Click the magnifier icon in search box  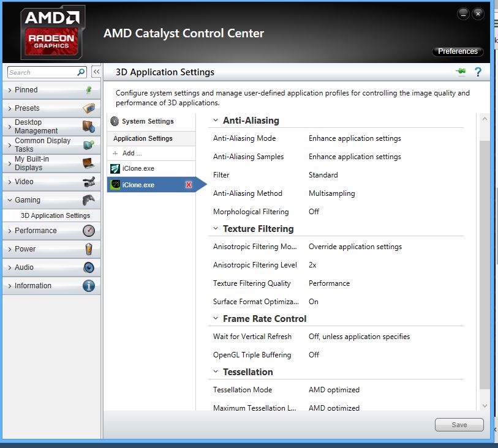tap(81, 72)
